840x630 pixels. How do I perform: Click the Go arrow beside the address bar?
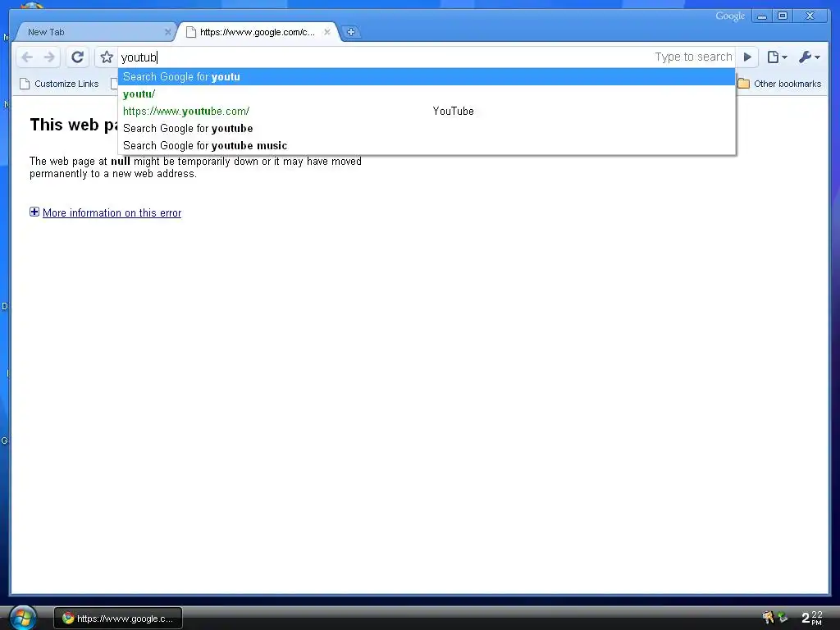pyautogui.click(x=747, y=57)
